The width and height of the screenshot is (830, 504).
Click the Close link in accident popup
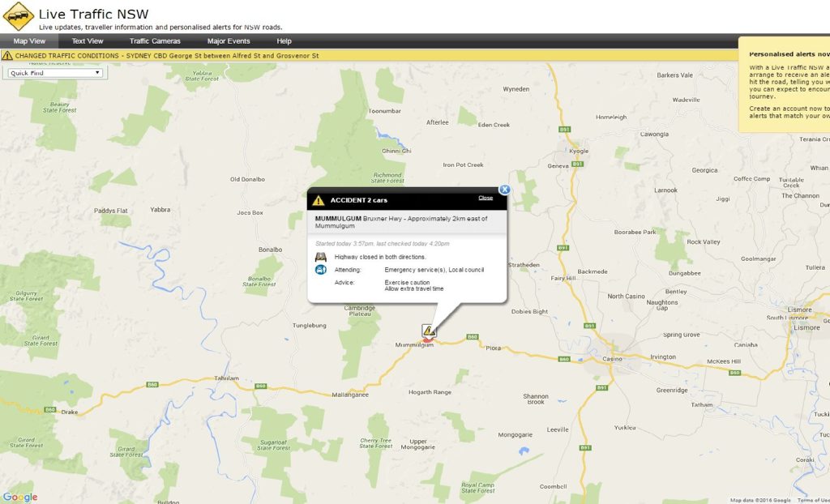pos(486,198)
